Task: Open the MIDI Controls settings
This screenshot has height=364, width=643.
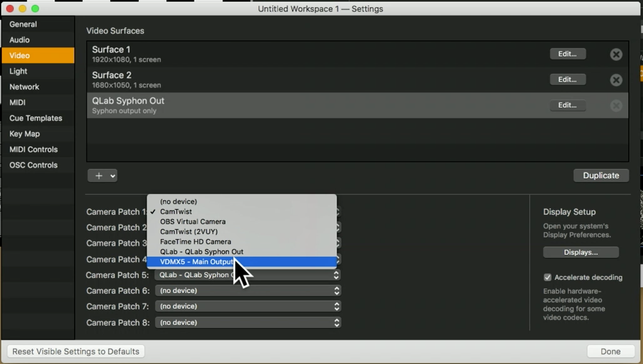Action: pos(34,149)
